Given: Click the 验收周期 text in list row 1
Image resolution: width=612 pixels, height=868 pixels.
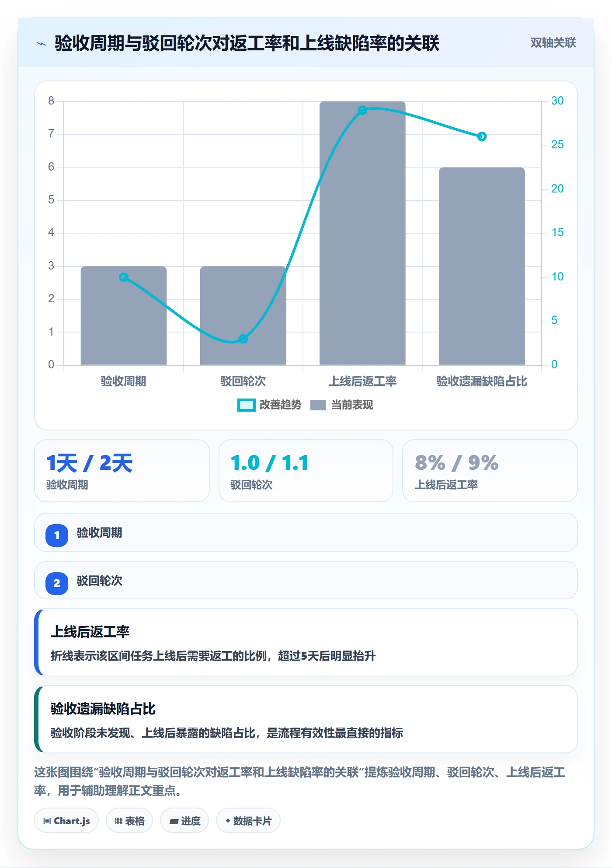Looking at the screenshot, I should pyautogui.click(x=100, y=533).
